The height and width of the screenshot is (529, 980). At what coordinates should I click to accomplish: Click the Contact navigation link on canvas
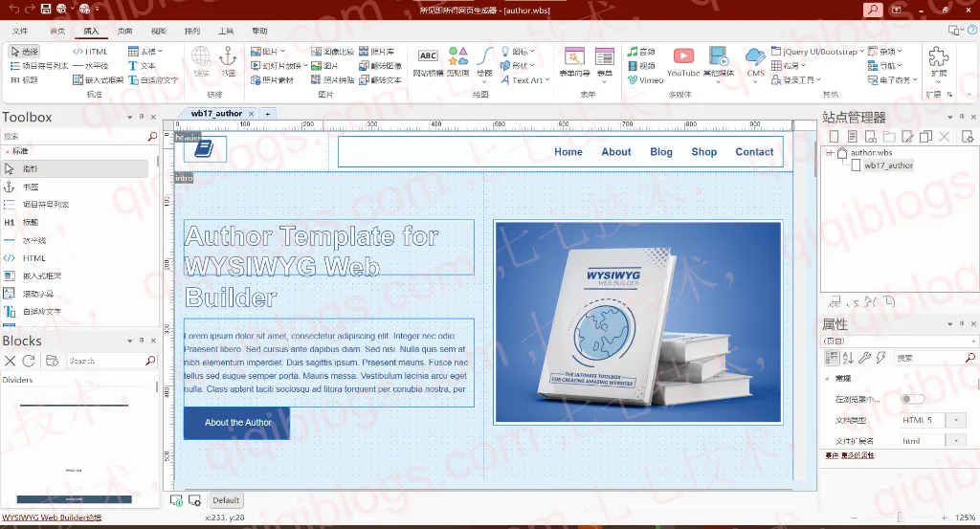[754, 152]
